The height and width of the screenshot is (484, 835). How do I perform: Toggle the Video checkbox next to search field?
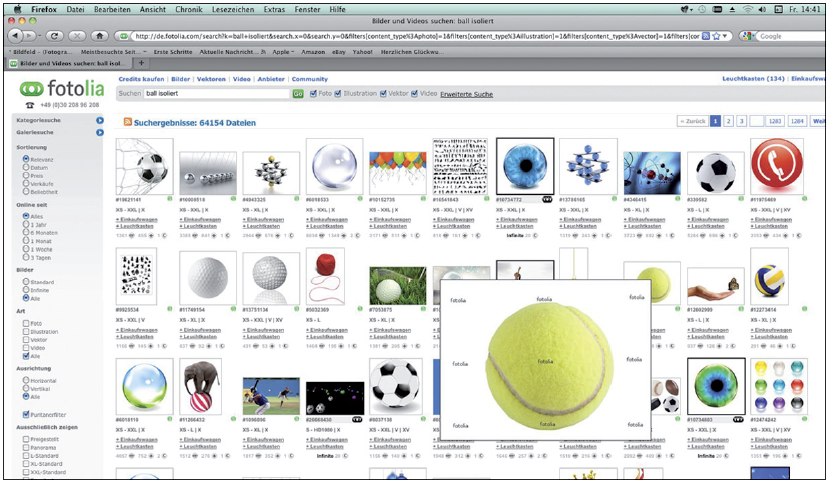coord(414,94)
